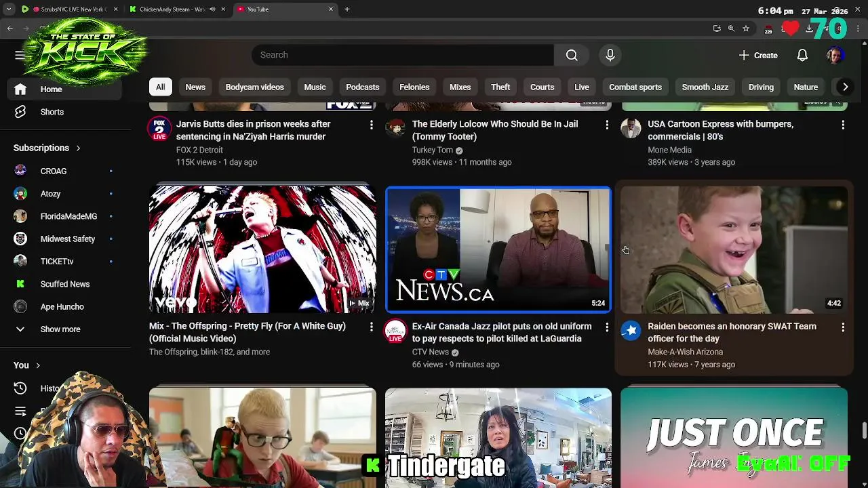Image resolution: width=868 pixels, height=488 pixels.
Task: Play The Offspring Pretty Fly mix thumbnail
Action: (x=262, y=249)
